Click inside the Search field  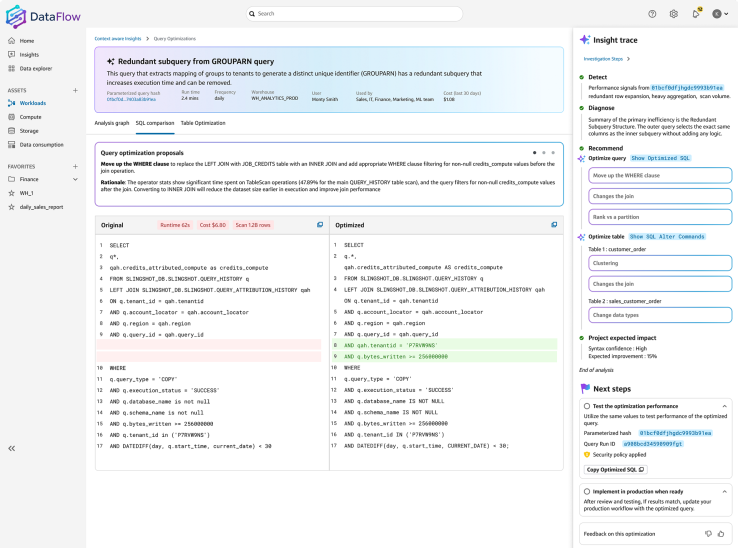coord(354,14)
